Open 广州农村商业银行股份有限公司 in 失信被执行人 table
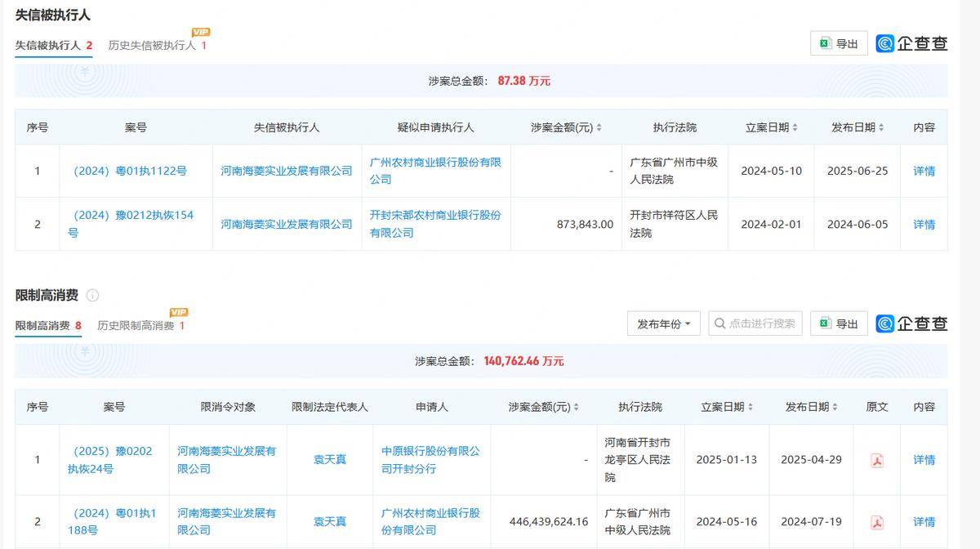This screenshot has height=549, width=980. tap(435, 171)
